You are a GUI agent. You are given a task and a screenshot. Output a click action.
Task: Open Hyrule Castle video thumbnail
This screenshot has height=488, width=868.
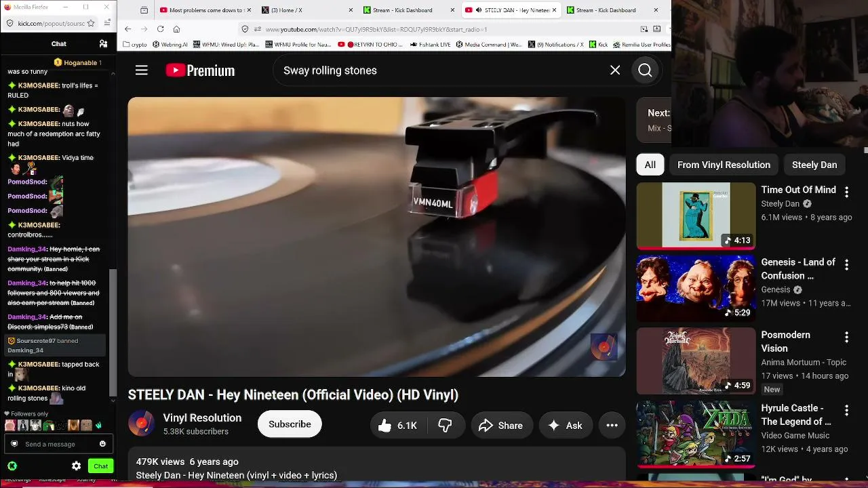[x=696, y=434]
